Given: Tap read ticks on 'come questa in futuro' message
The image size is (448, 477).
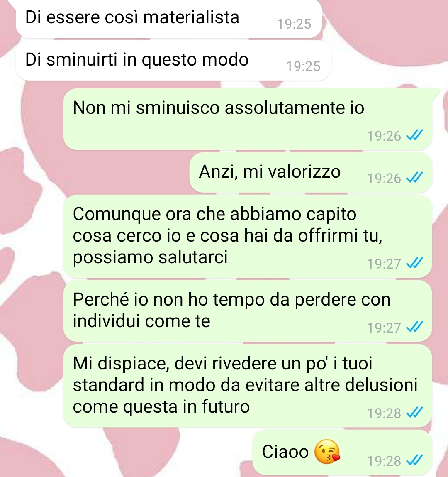Looking at the screenshot, I should [414, 412].
